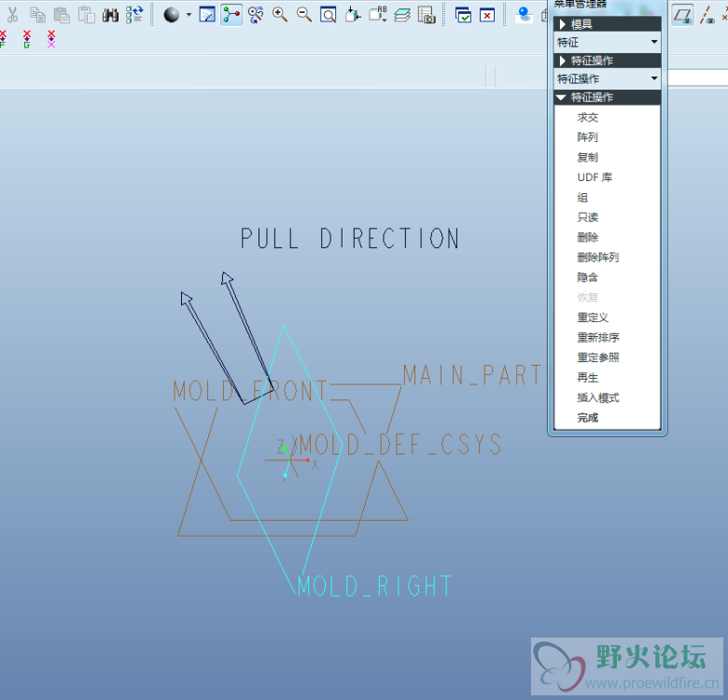Viewport: 728px width, 700px height.
Task: Click the Zoom Out magnifier
Action: [304, 15]
